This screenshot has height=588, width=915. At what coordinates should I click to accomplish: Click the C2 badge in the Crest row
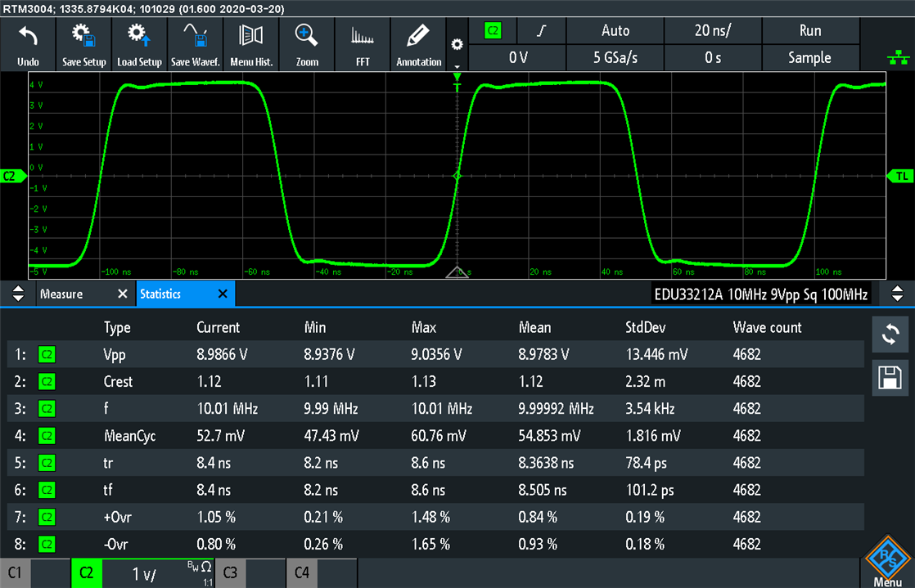47,381
